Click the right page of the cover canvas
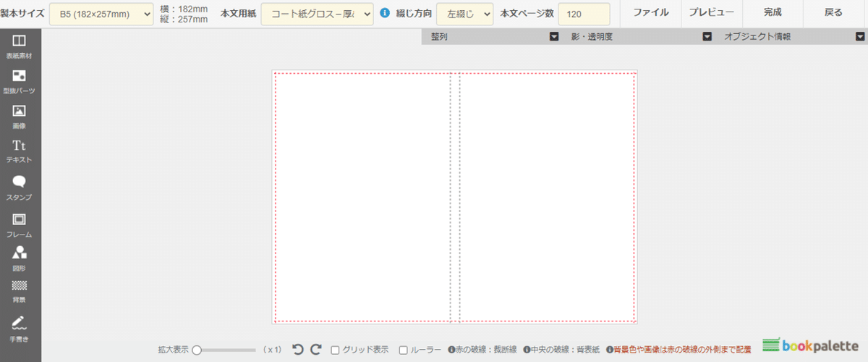This screenshot has width=868, height=362. tap(547, 197)
